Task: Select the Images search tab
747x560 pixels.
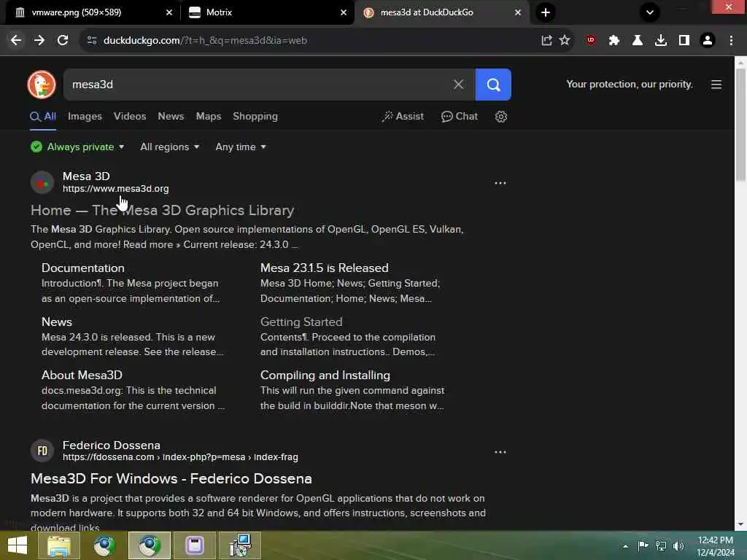Action: pyautogui.click(x=85, y=116)
